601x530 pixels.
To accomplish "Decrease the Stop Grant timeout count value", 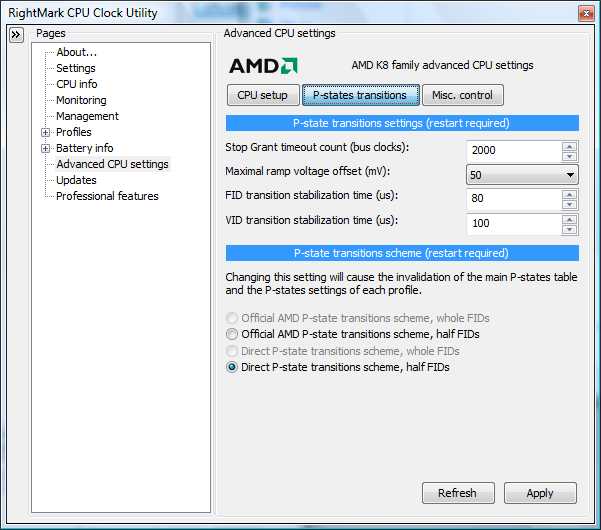I will point(569,156).
